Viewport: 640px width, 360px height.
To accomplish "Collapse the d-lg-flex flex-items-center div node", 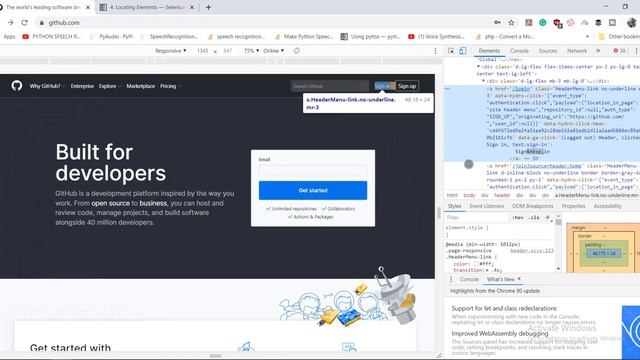I will pos(478,66).
